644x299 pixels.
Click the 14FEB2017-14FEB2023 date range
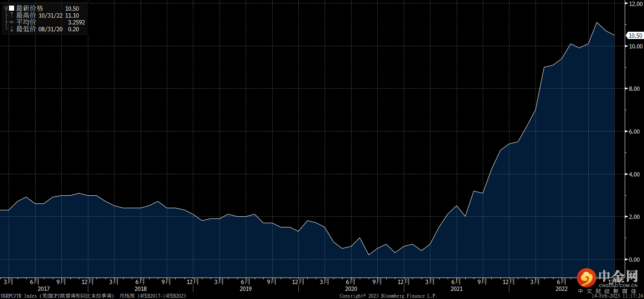162,296
